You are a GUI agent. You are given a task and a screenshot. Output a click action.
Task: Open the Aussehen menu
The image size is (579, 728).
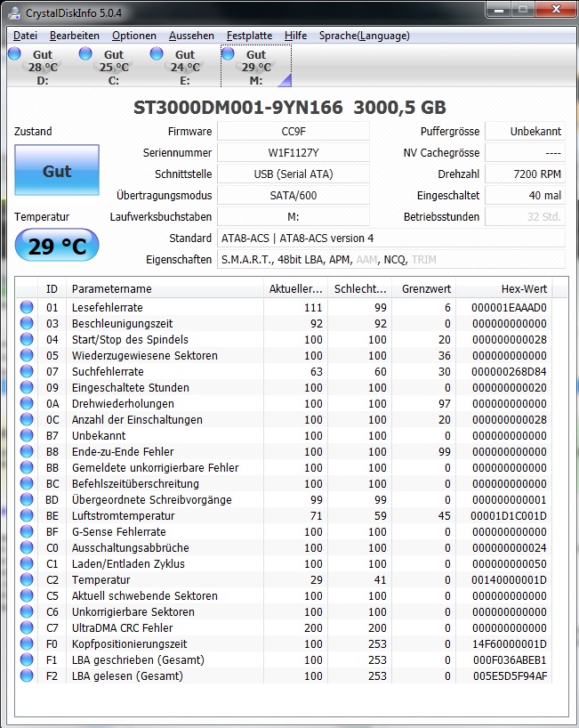(191, 36)
